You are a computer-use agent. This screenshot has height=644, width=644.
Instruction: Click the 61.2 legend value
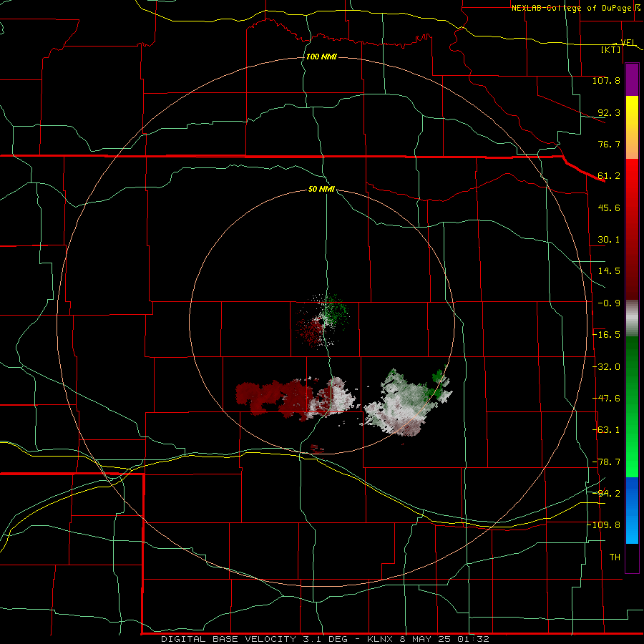click(x=609, y=176)
